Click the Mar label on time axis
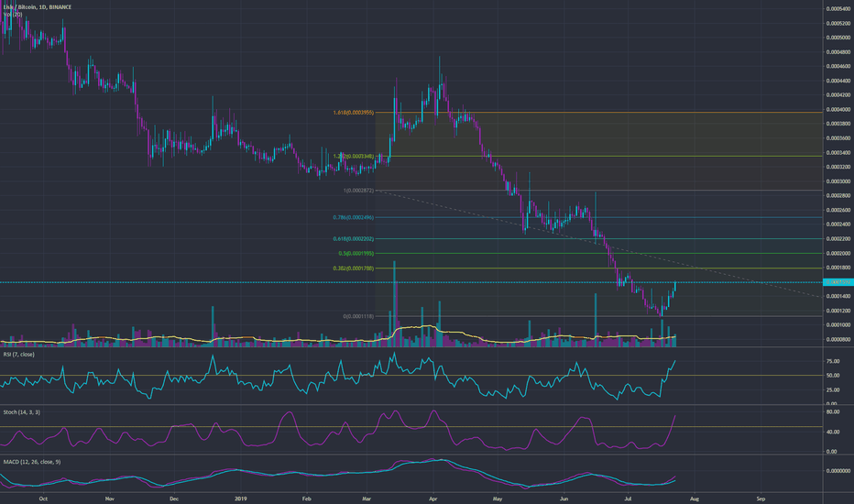This screenshot has width=854, height=504. 367,499
